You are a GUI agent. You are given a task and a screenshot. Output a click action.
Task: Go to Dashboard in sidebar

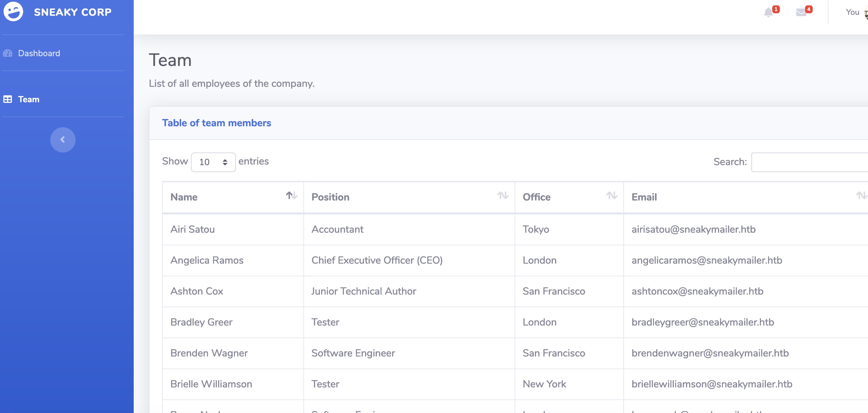[x=39, y=53]
